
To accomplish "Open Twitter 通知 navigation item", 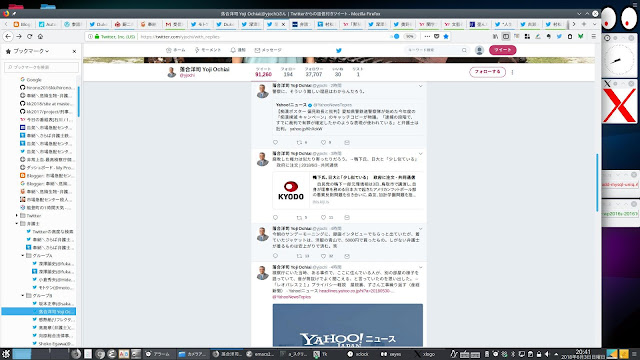I will tap(238, 50).
